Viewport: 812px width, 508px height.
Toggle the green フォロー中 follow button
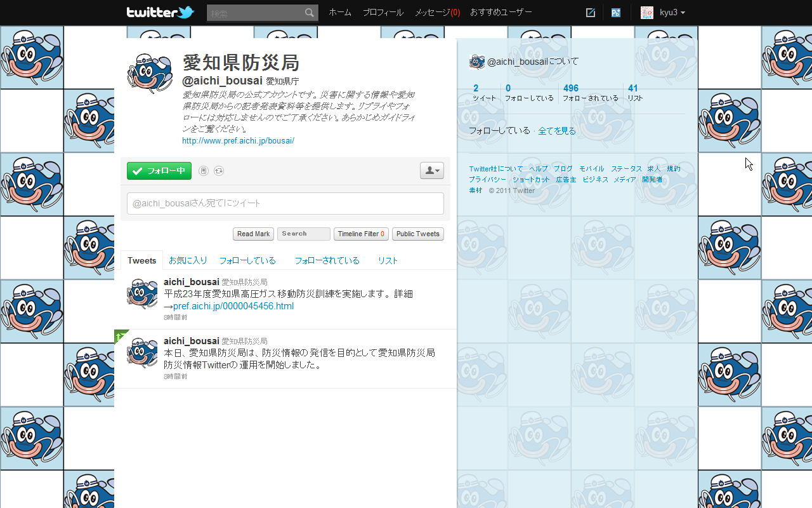point(159,171)
